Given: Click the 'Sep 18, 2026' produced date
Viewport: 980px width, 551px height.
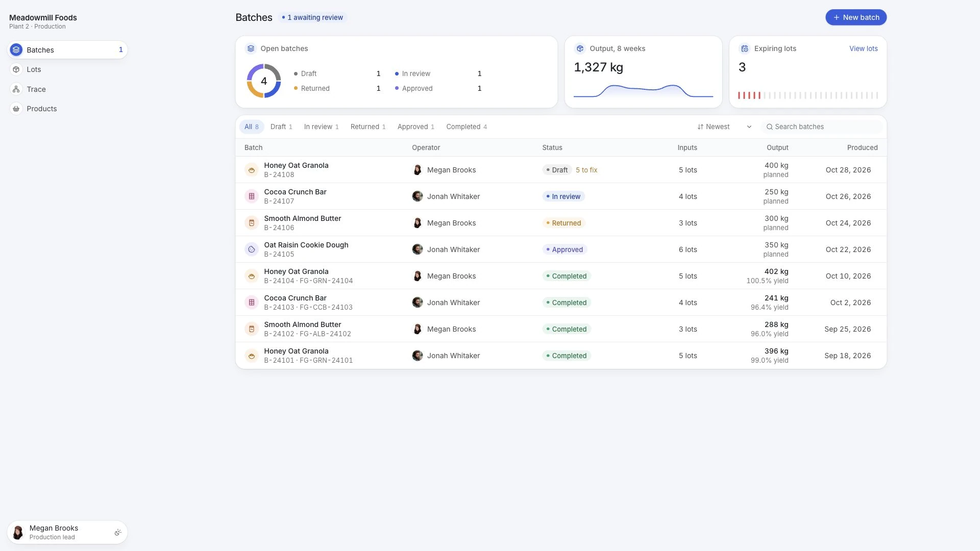Looking at the screenshot, I should point(847,356).
